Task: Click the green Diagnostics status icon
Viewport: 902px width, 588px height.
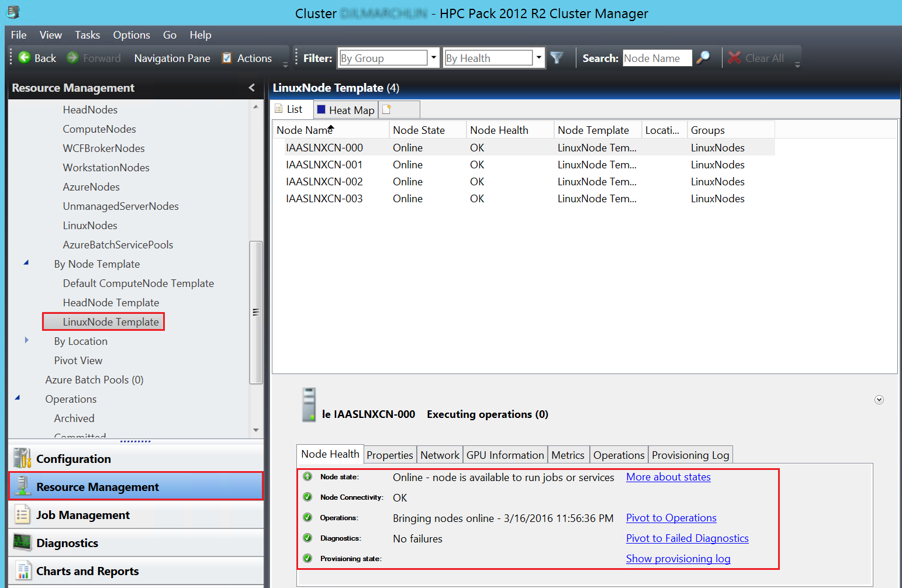Action: coord(307,538)
